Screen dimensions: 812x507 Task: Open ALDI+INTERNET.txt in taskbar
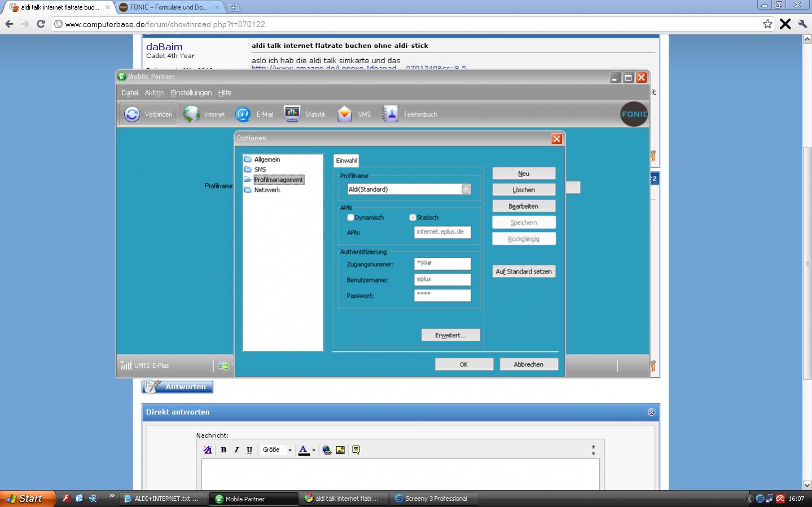click(163, 499)
